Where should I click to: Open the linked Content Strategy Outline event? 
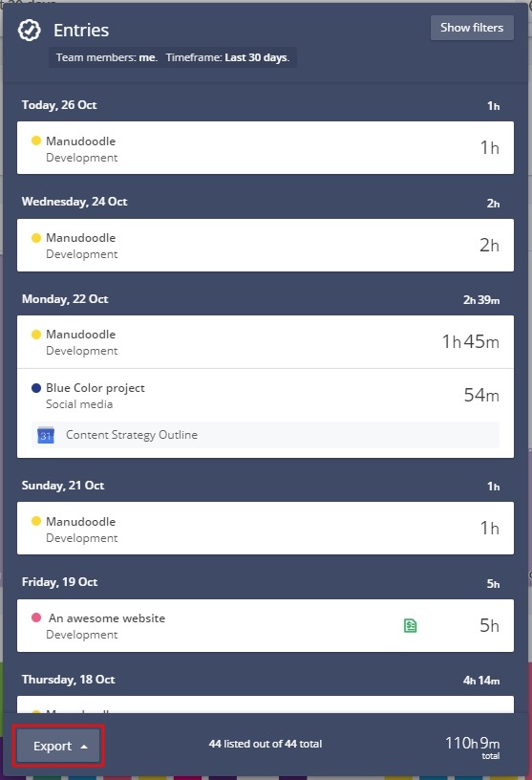[x=266, y=435]
